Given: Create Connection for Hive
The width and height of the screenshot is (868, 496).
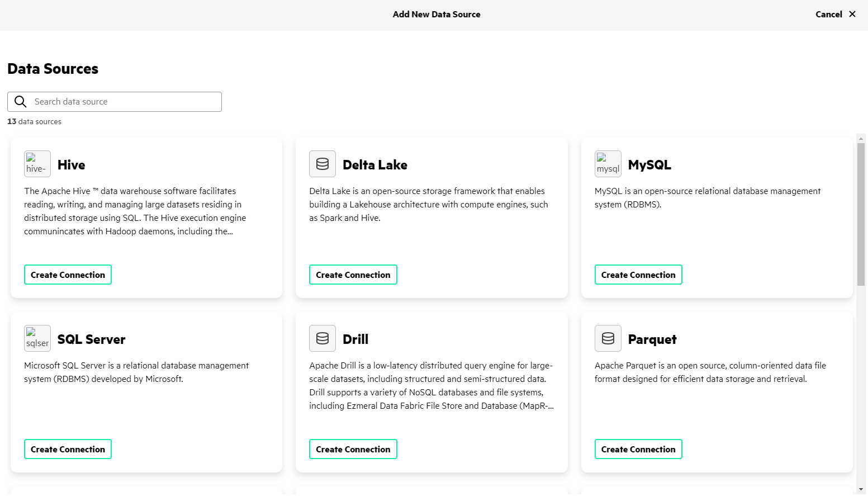Looking at the screenshot, I should [x=68, y=275].
